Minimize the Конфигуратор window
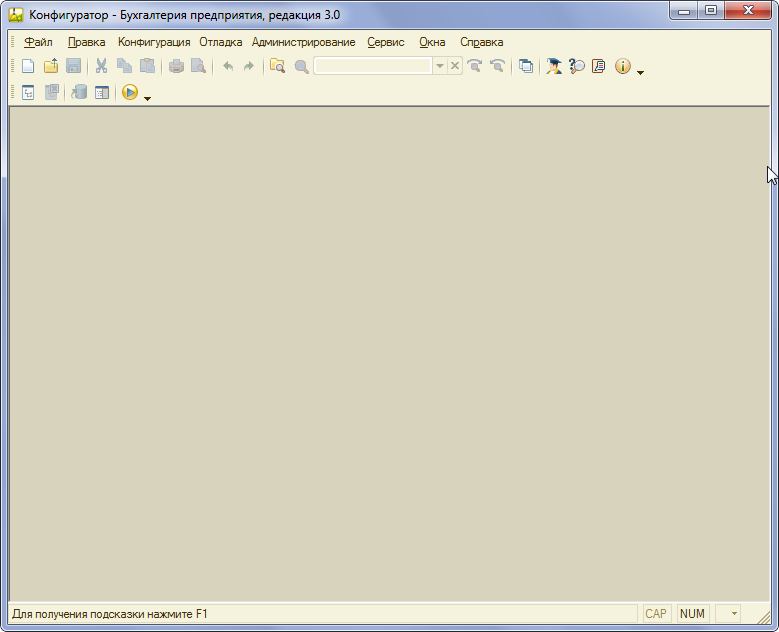 684,10
